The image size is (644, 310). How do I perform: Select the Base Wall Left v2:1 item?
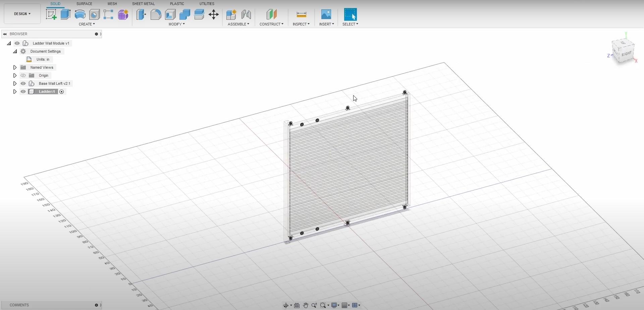(x=55, y=83)
